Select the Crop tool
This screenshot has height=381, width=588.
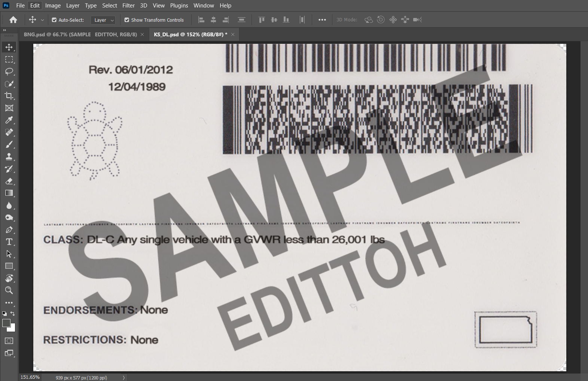(9, 96)
